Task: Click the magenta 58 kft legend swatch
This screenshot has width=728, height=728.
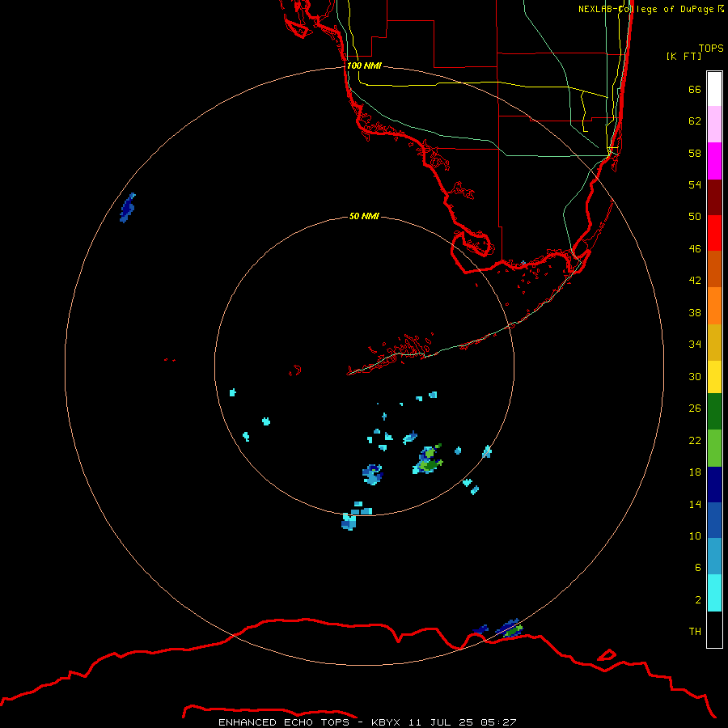Action: [714, 161]
